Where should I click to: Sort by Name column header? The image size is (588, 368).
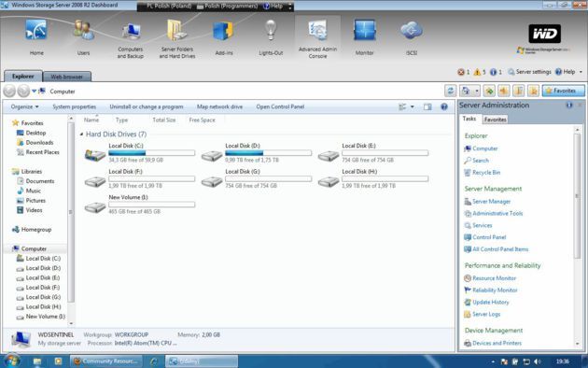(91, 120)
